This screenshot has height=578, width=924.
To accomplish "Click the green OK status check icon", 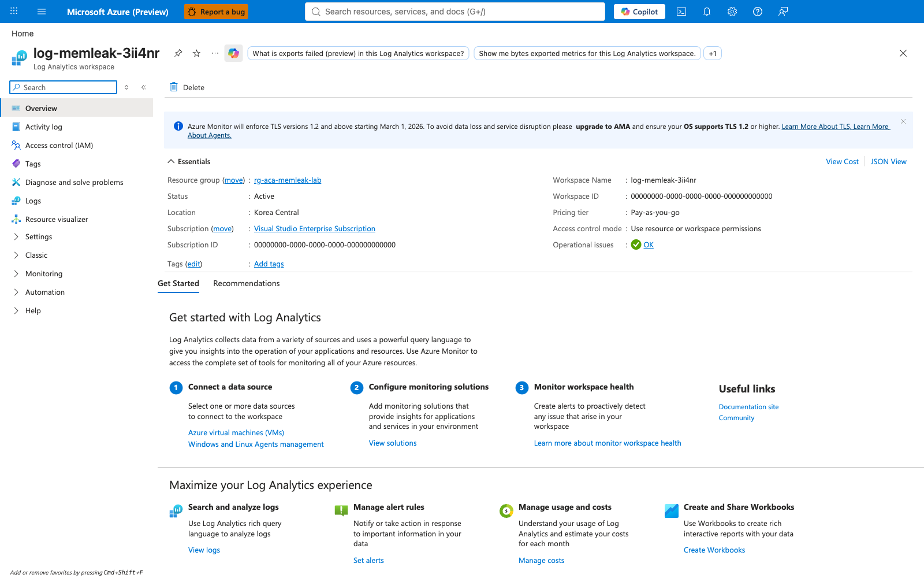I will pyautogui.click(x=636, y=244).
